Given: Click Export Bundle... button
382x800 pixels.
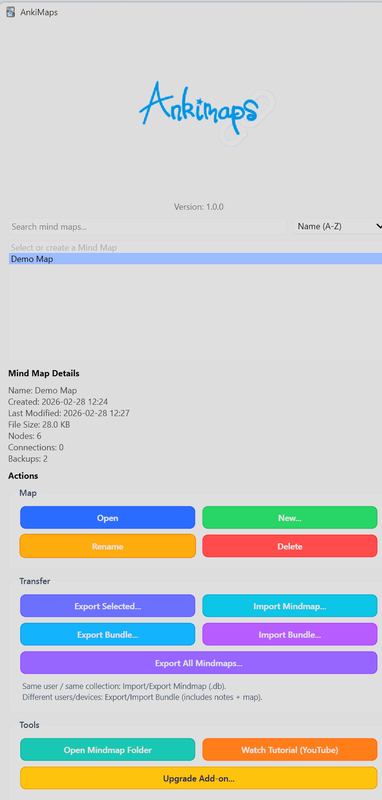Looking at the screenshot, I should 108,635.
